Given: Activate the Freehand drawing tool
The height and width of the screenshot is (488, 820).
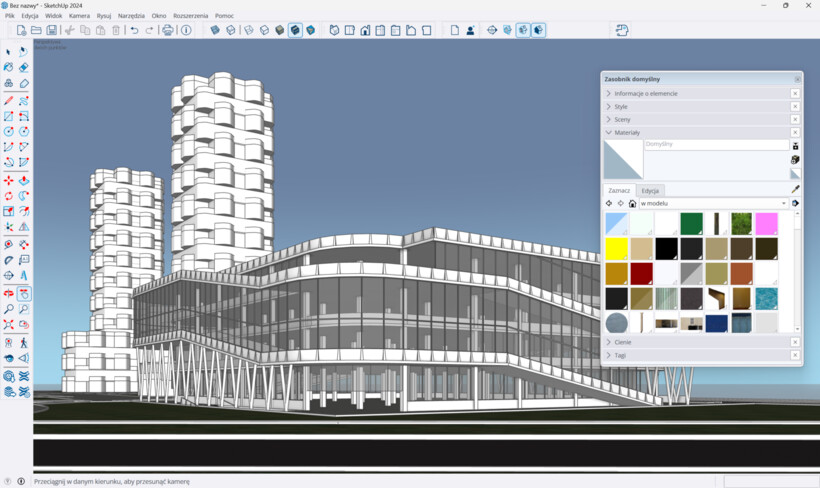Looking at the screenshot, I should tap(24, 100).
